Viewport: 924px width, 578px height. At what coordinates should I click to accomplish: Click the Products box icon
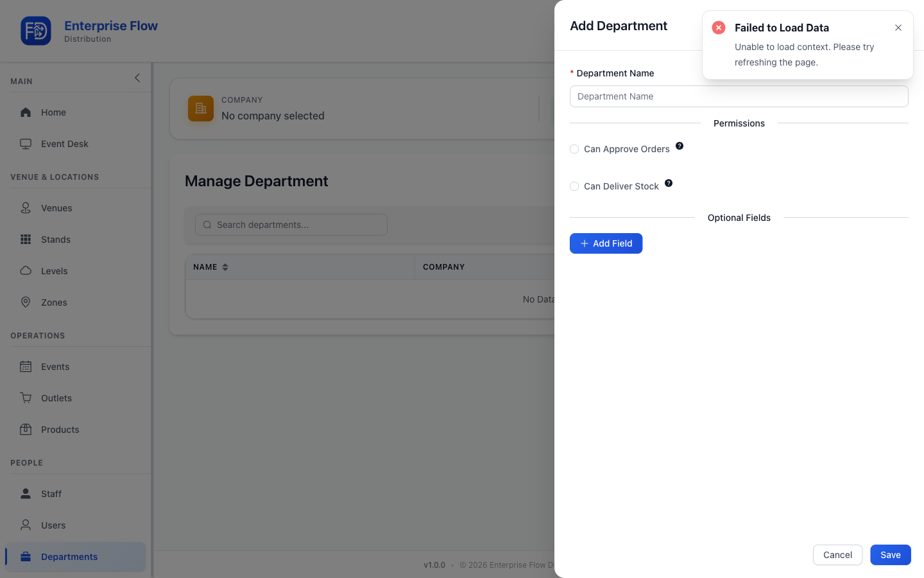tap(26, 430)
